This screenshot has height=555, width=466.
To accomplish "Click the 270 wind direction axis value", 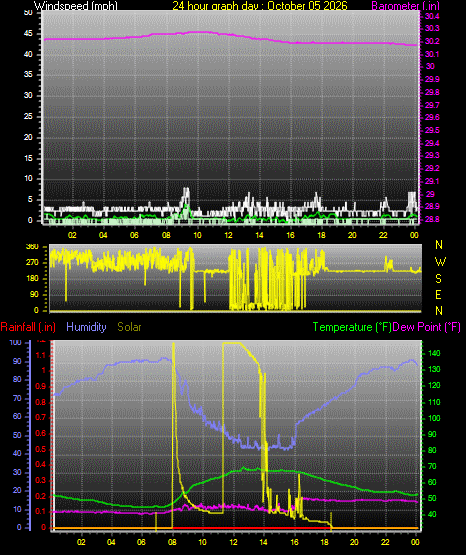I will pyautogui.click(x=32, y=263).
